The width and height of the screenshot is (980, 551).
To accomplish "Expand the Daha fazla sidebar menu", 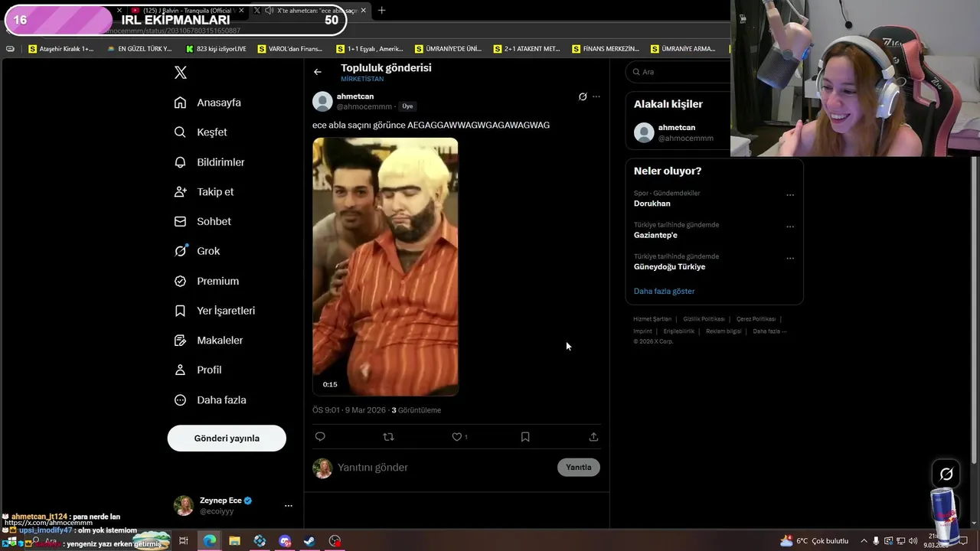I will pos(210,400).
